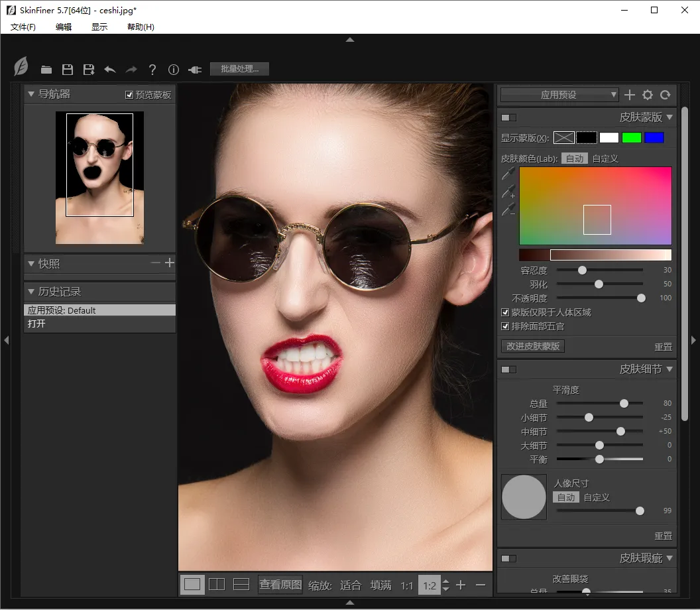Click the info circle icon
The image size is (700, 610).
[x=174, y=70]
